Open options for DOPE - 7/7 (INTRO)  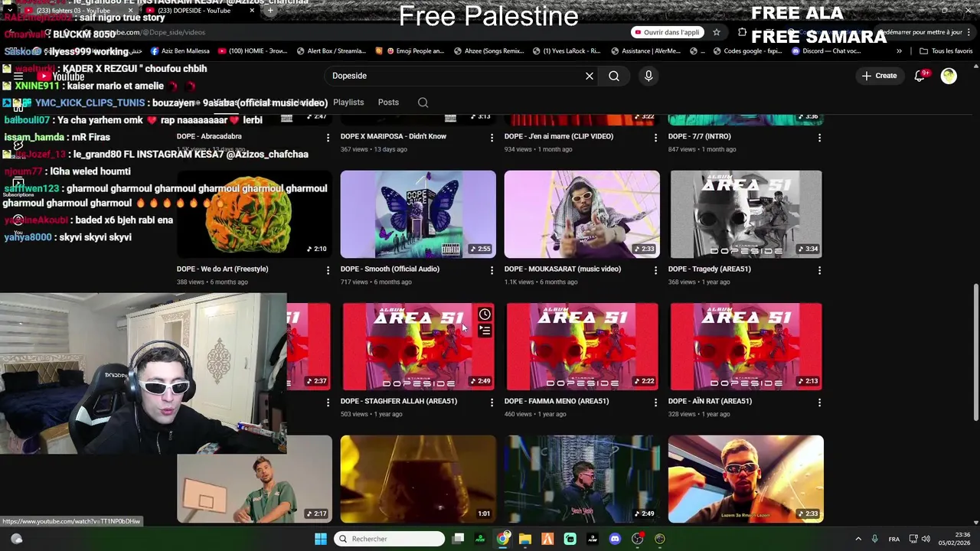819,138
